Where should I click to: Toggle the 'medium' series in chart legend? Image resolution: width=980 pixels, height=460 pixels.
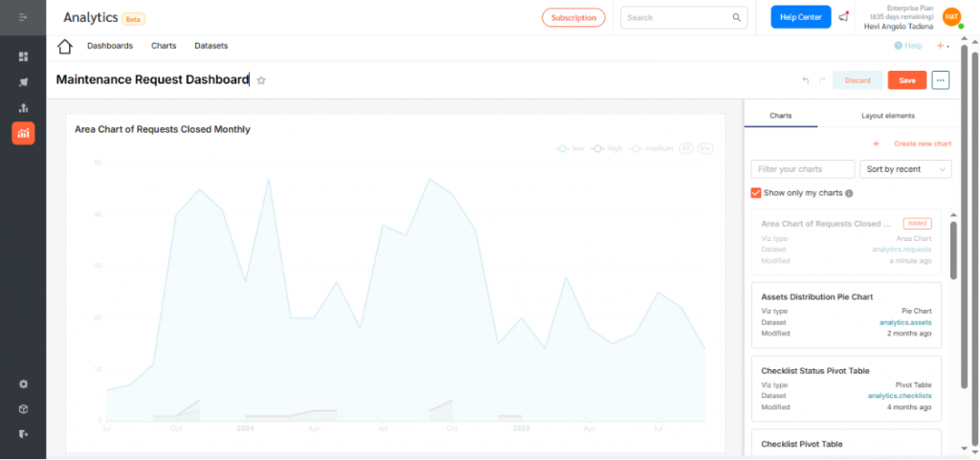[652, 148]
